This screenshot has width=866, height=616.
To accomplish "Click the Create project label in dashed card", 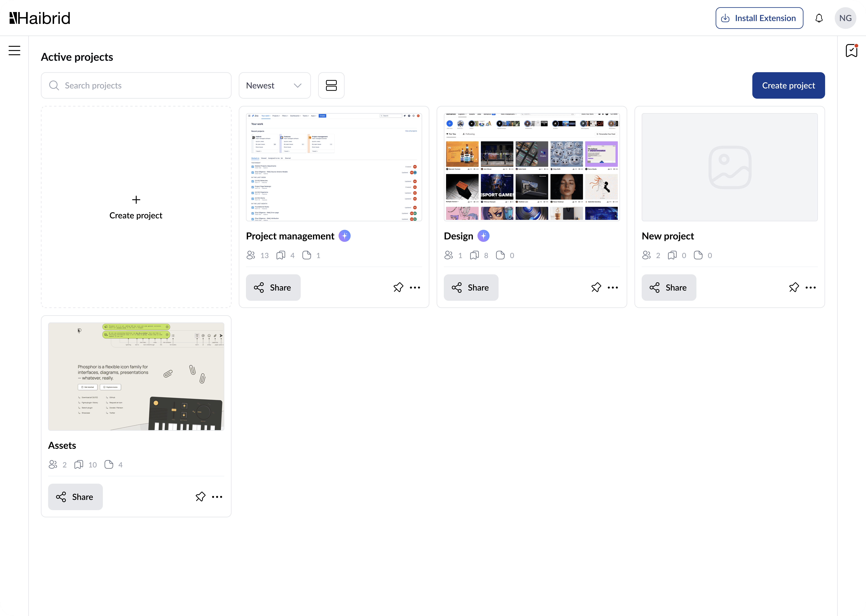I will (x=136, y=216).
